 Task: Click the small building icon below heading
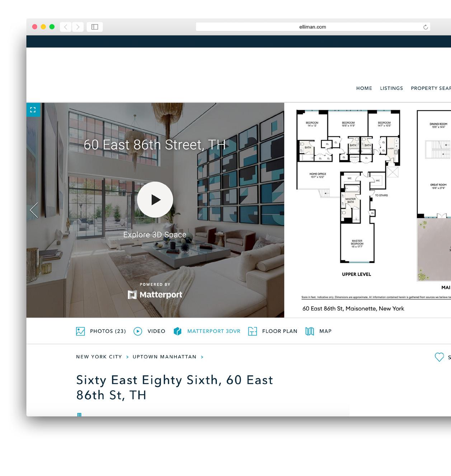click(79, 415)
